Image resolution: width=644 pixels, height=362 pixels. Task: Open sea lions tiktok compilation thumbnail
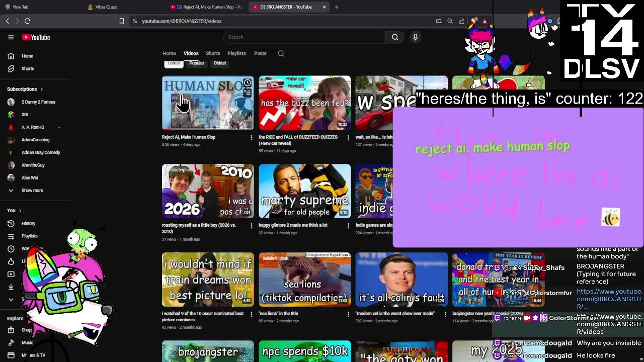coord(305,280)
